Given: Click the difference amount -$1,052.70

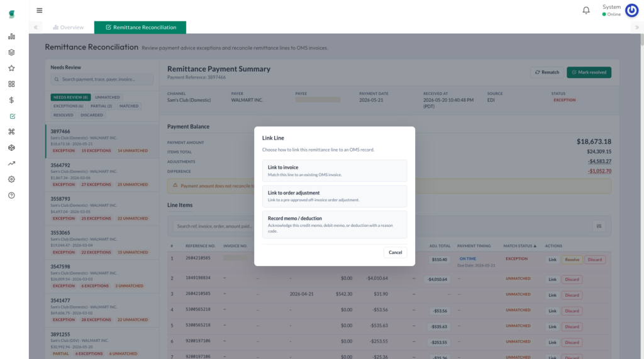Looking at the screenshot, I should [x=599, y=171].
